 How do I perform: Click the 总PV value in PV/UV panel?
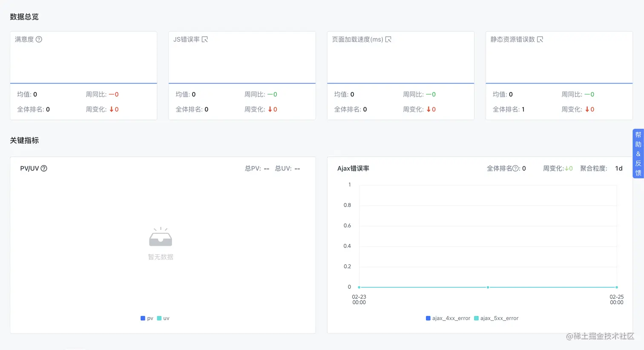pos(266,168)
